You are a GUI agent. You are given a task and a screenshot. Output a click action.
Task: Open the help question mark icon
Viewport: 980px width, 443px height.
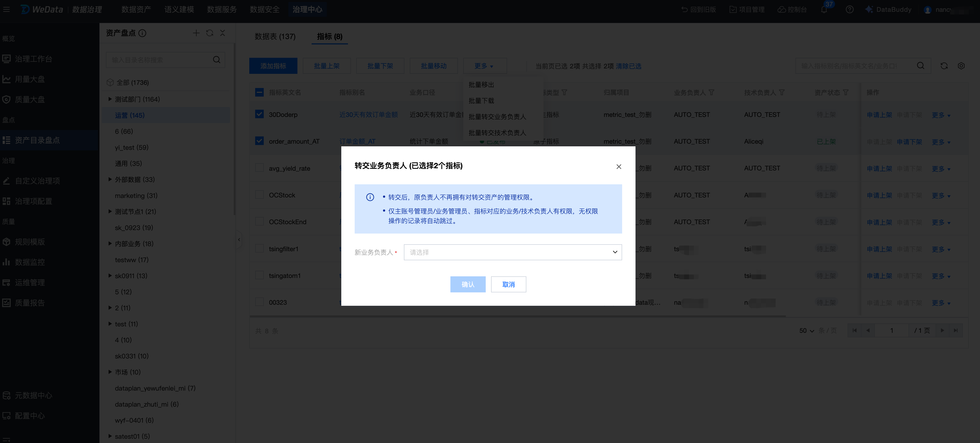point(849,10)
